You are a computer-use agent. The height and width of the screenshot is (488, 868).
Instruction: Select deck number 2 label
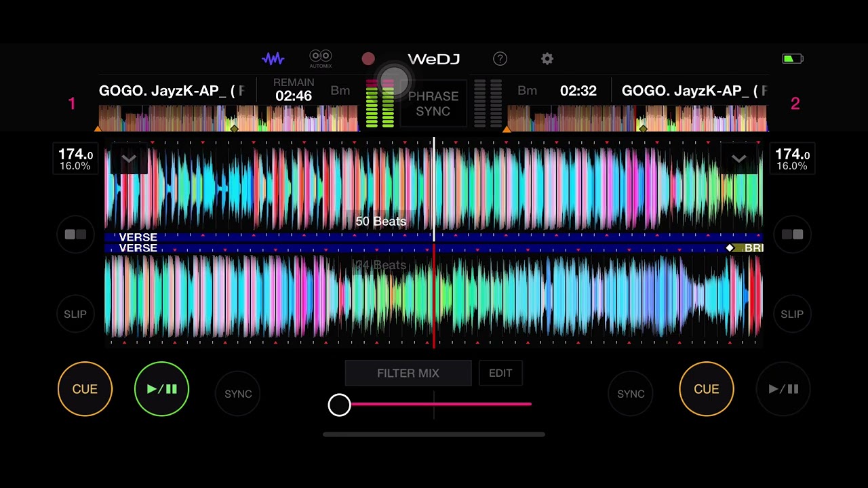pos(795,104)
